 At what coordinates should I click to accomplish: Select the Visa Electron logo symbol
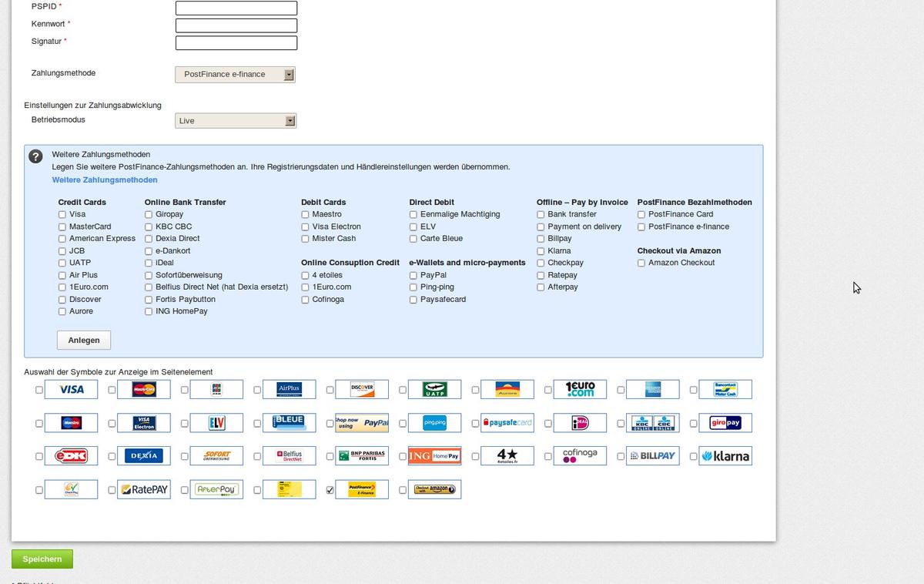coord(144,423)
